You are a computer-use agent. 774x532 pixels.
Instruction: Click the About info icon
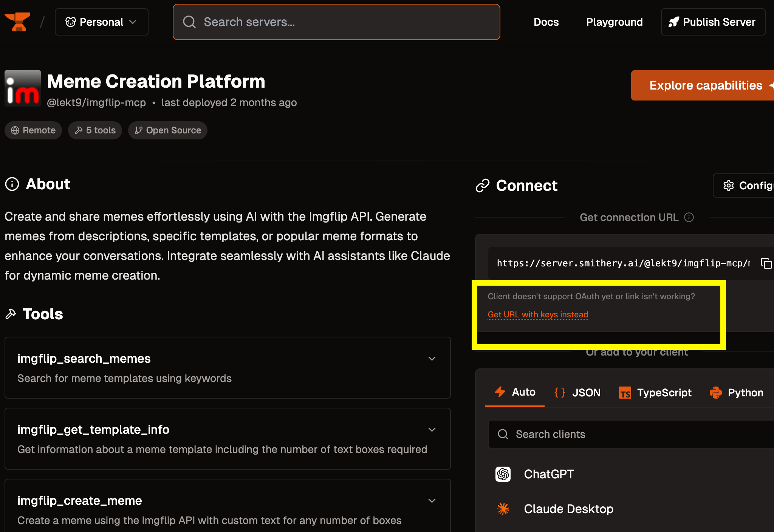coord(12,184)
